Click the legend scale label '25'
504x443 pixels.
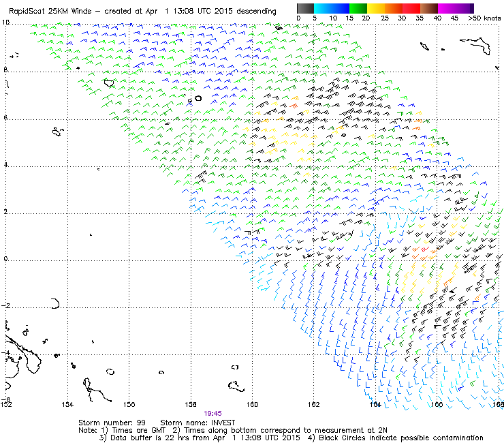click(385, 18)
